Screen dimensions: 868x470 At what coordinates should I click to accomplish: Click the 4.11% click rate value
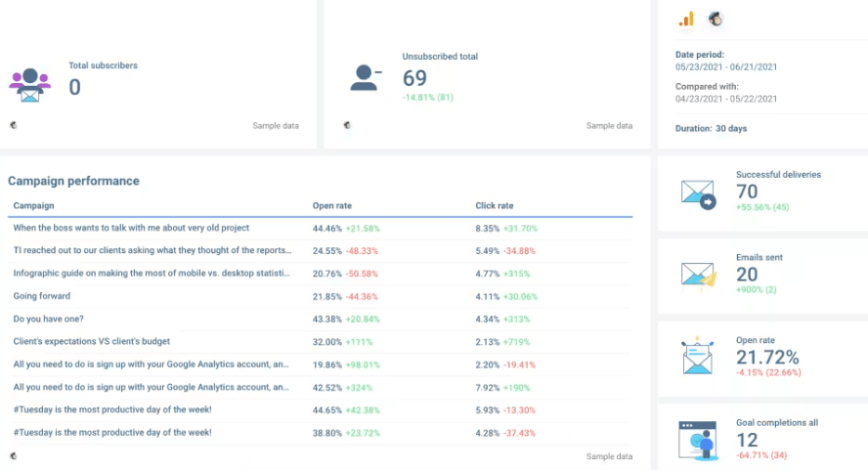click(488, 297)
